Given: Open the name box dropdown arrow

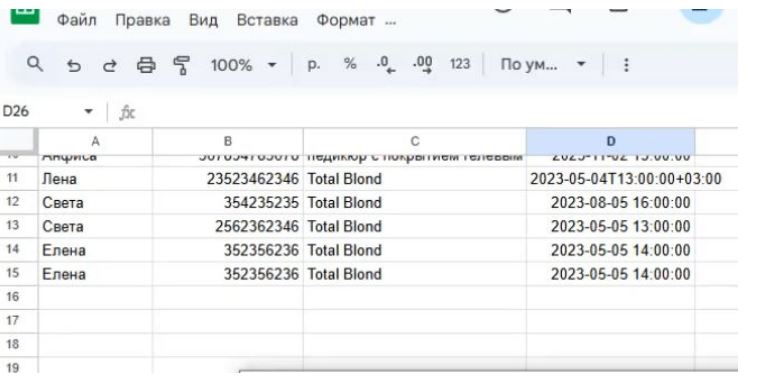Looking at the screenshot, I should pyautogui.click(x=88, y=112).
